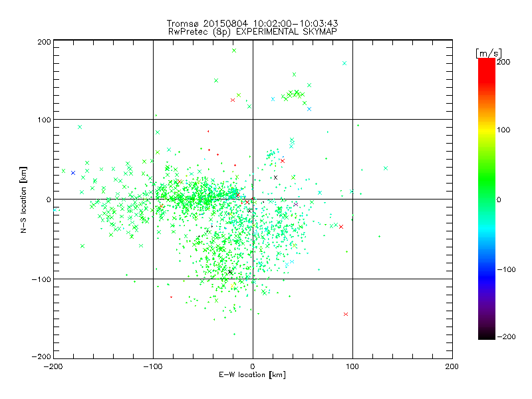
Task: Click the blue cross marker on the far left
Action: 73,173
